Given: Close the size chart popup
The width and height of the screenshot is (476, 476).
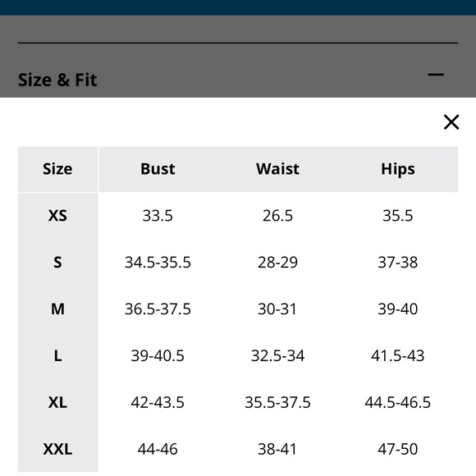Looking at the screenshot, I should (451, 122).
